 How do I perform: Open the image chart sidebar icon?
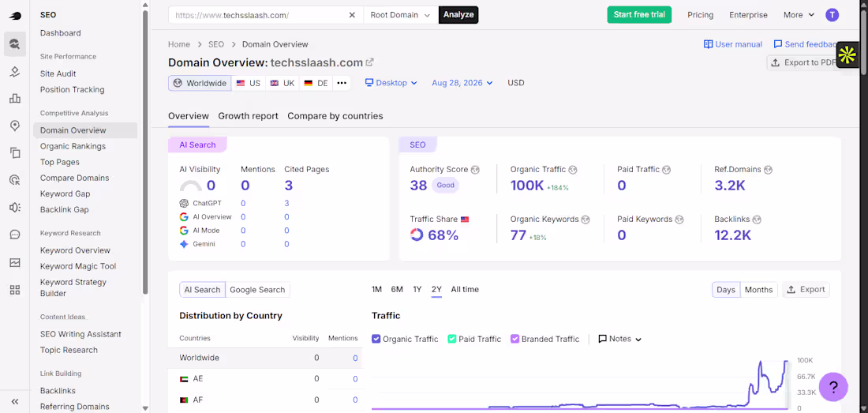click(x=15, y=262)
